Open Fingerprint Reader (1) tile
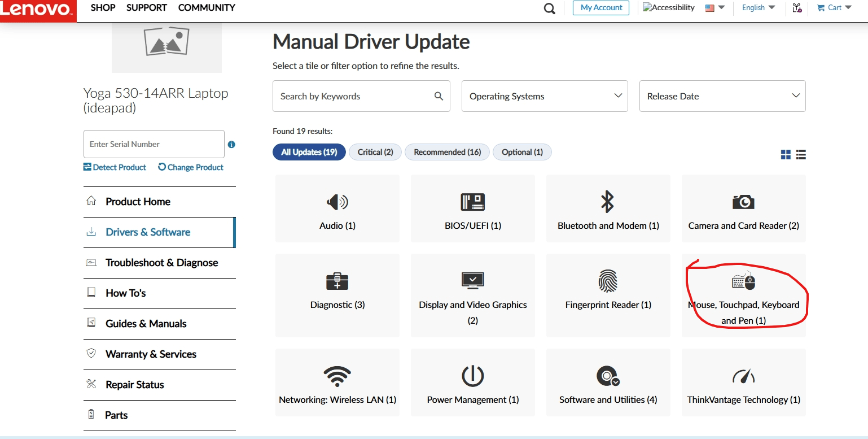This screenshot has height=439, width=868. (x=608, y=295)
